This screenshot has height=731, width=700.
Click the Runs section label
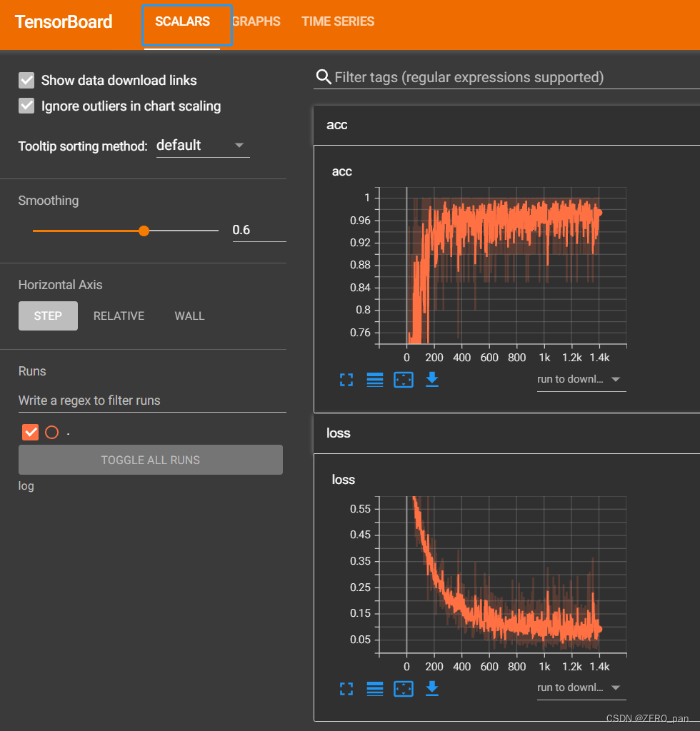[32, 371]
